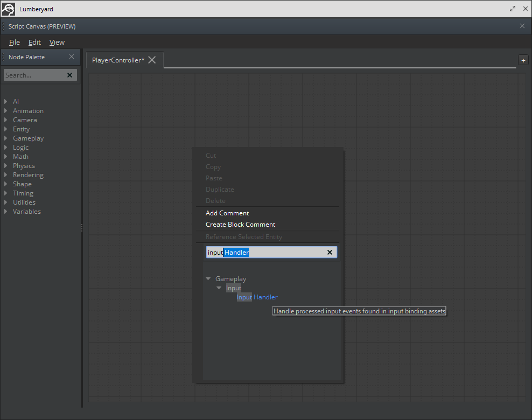Expand the Utilities category arrow
532x420 pixels.
(5, 202)
